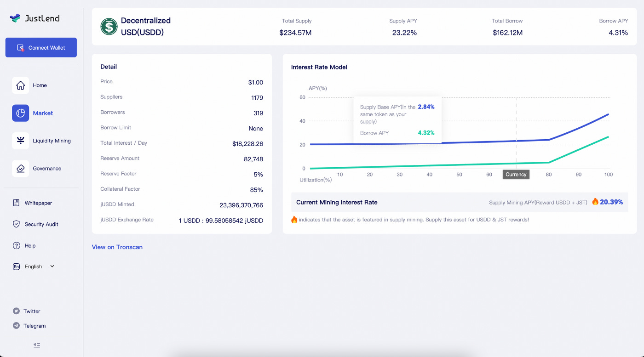Screen dimensions: 644x357
Task: Click the Borrow APY value 4.31%
Action: pos(618,33)
